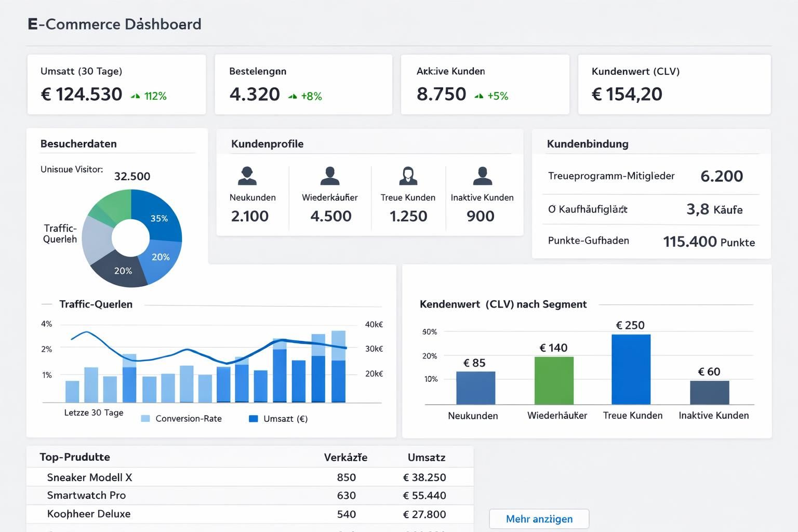Image resolution: width=798 pixels, height=532 pixels.
Task: Click the Inaktive Kunden person icon
Action: coord(483,176)
